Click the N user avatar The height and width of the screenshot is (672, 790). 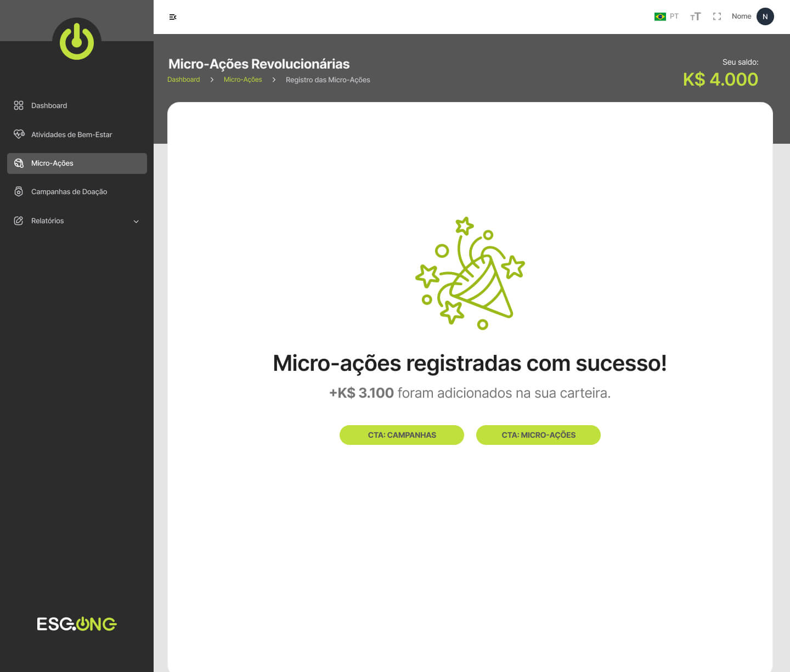point(765,16)
